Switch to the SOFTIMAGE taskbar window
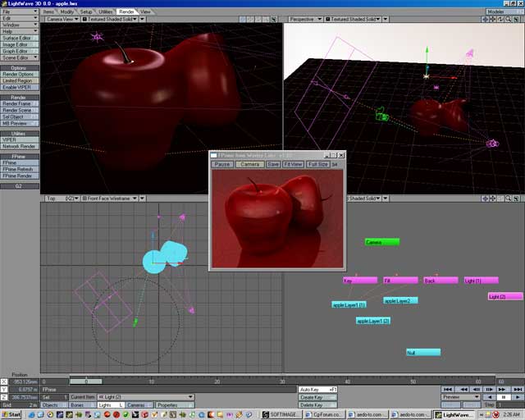The width and height of the screenshot is (525, 420). pyautogui.click(x=280, y=414)
